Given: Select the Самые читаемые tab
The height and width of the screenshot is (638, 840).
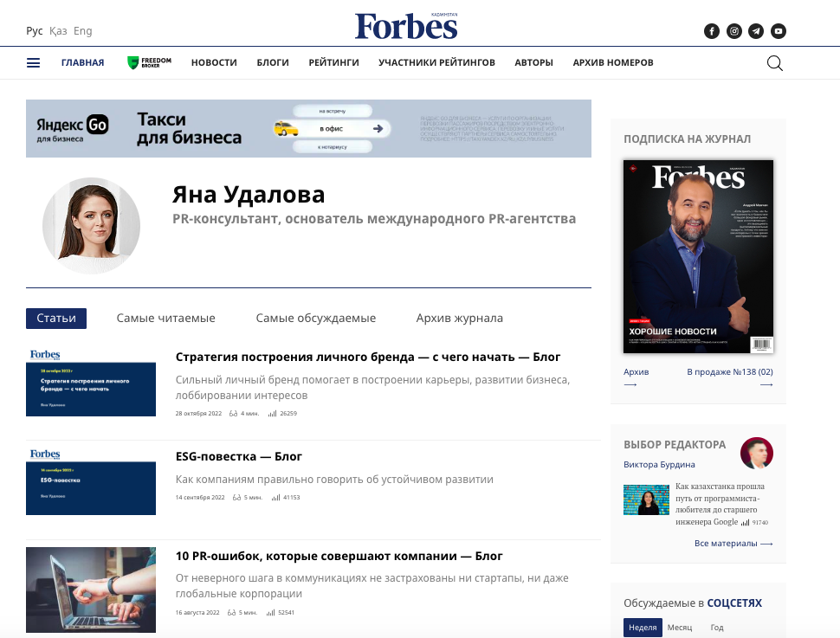Looking at the screenshot, I should tap(166, 319).
